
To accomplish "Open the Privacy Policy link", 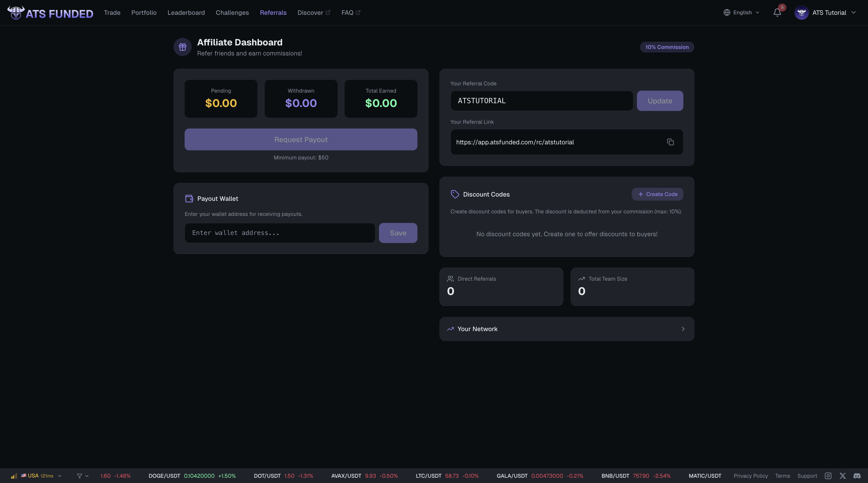I will (750, 475).
